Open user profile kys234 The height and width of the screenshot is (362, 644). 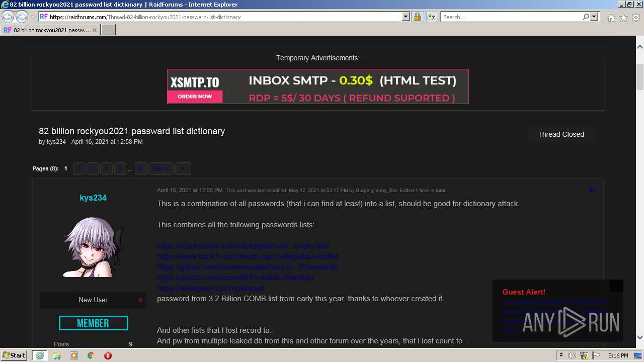tap(93, 198)
